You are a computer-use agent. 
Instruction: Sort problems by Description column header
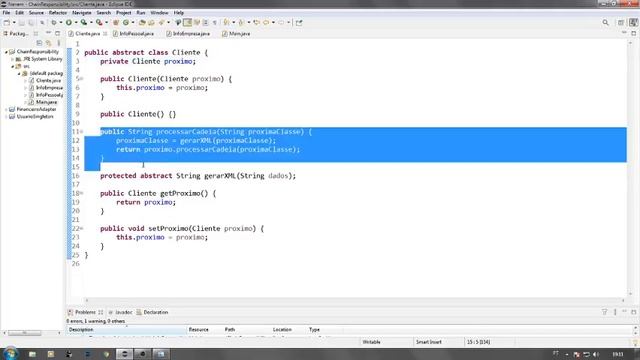click(127, 329)
